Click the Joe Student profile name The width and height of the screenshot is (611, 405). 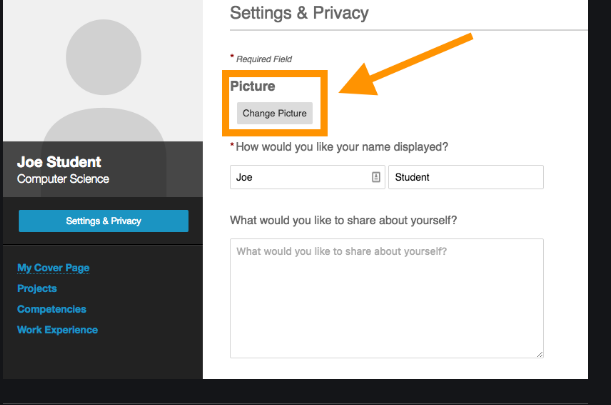(x=59, y=162)
